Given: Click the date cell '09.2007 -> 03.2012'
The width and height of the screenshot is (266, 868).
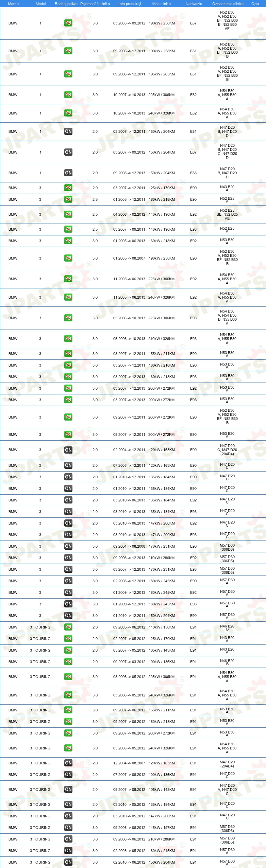Looking at the screenshot, I should (129, 662).
